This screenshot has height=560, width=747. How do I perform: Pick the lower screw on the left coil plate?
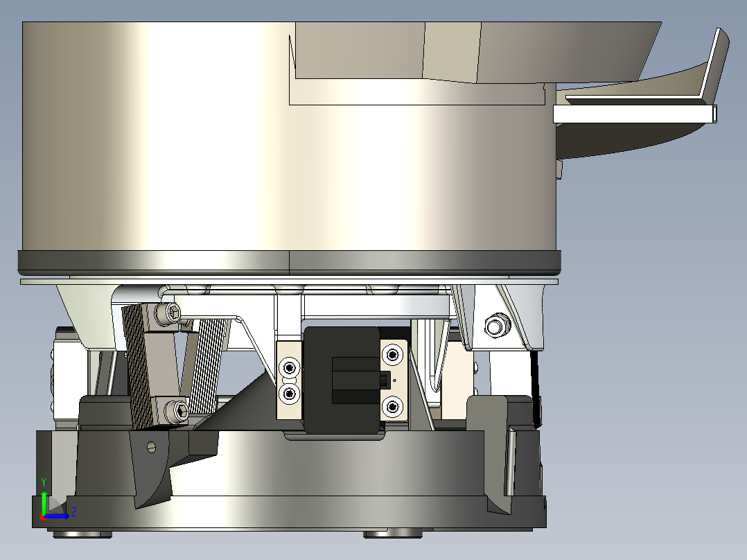click(x=289, y=394)
